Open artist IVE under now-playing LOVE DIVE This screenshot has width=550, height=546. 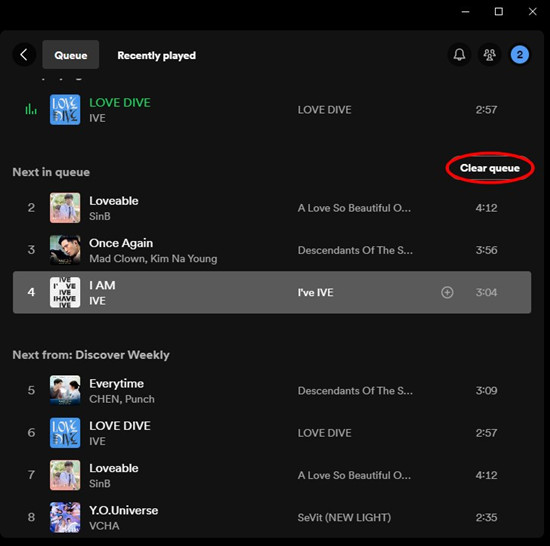tap(97, 118)
